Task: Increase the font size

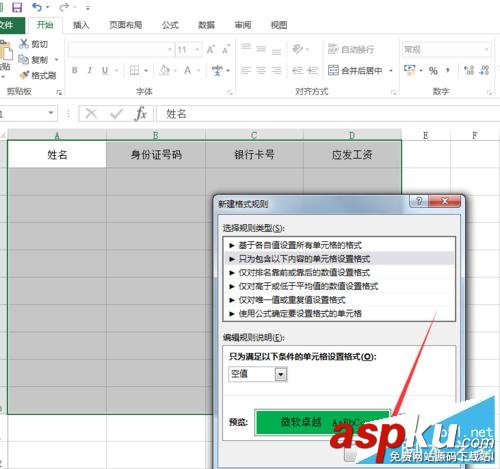Action: (211, 50)
